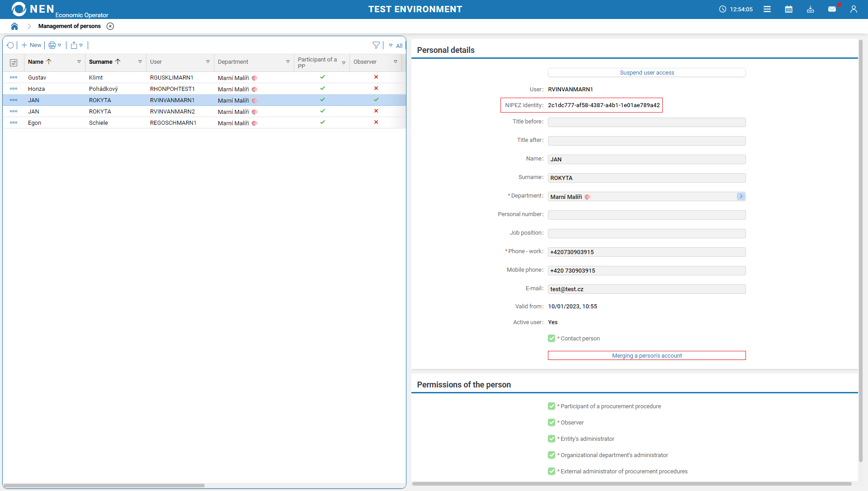This screenshot has height=491, width=868.
Task: Click the home icon in breadcrumb
Action: [14, 26]
